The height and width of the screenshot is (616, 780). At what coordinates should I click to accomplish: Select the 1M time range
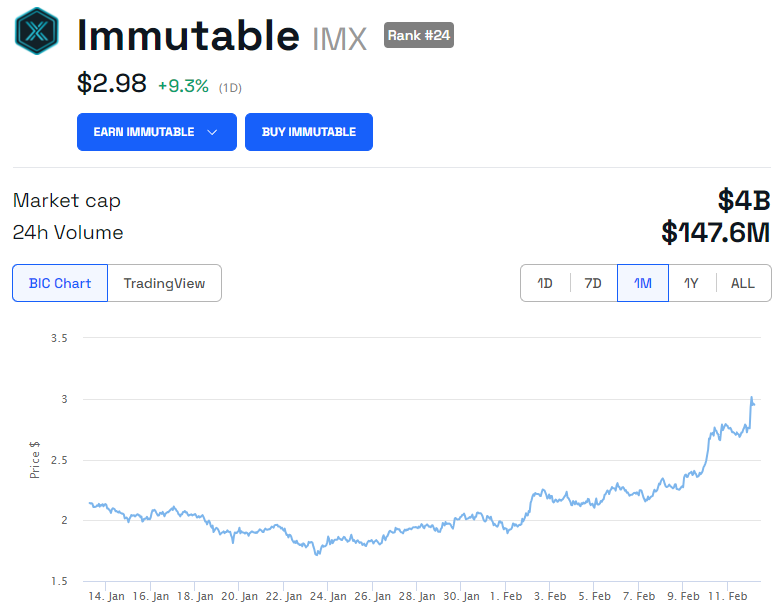pyautogui.click(x=643, y=283)
